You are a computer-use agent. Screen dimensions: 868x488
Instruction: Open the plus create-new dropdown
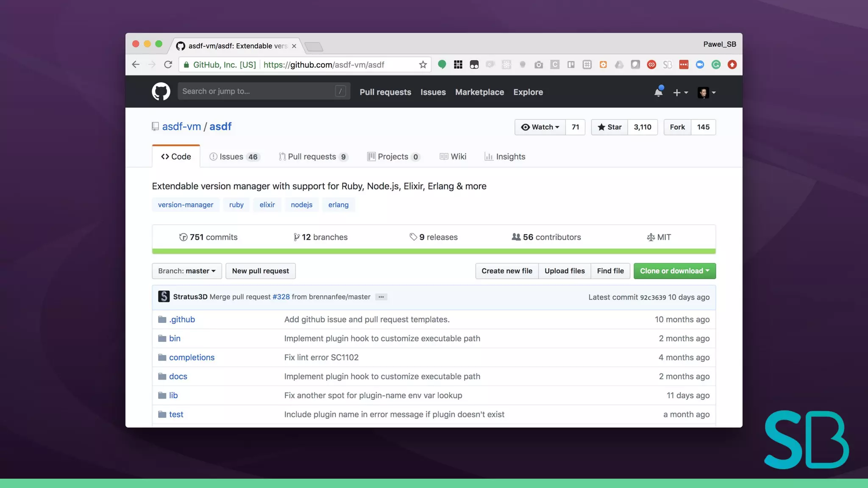[680, 92]
